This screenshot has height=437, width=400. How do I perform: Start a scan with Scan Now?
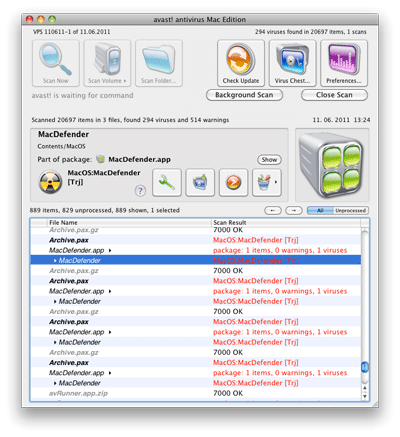(56, 63)
